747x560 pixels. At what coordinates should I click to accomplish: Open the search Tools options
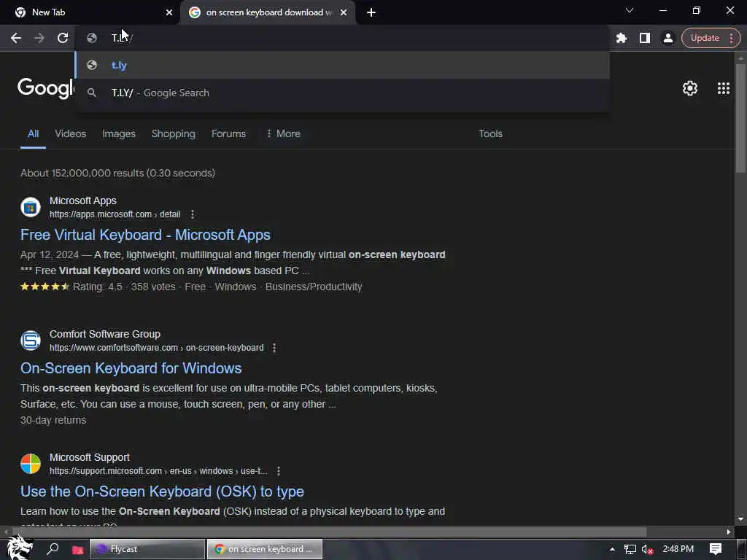[490, 134]
